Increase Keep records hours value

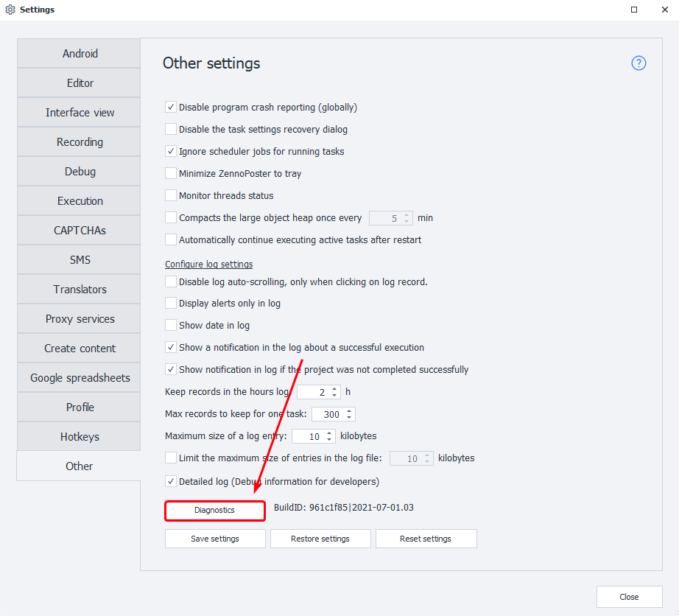click(335, 389)
